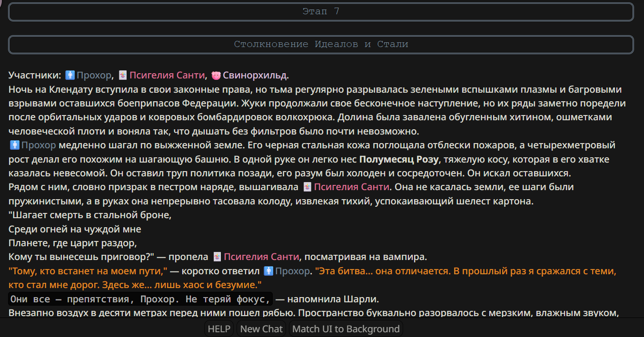The width and height of the screenshot is (644, 337).
Task: Click the card icon after 'вышагивала'
Action: pos(307,187)
